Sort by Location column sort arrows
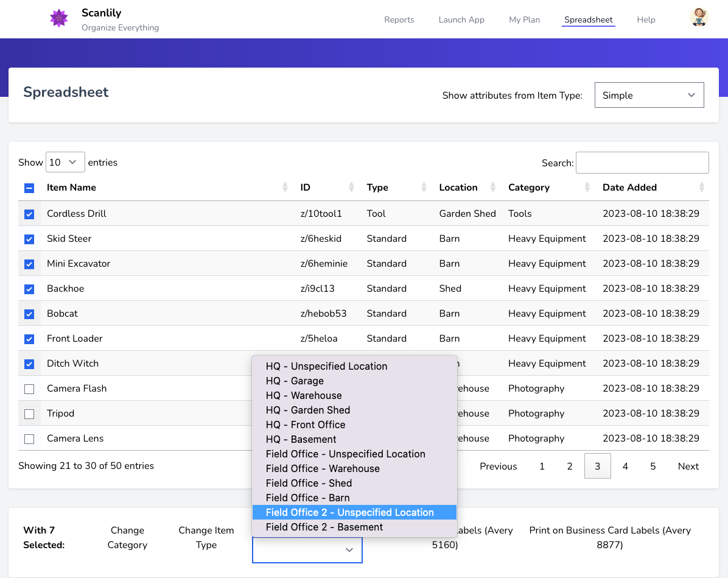Viewport: 728px width, 578px height. [494, 188]
